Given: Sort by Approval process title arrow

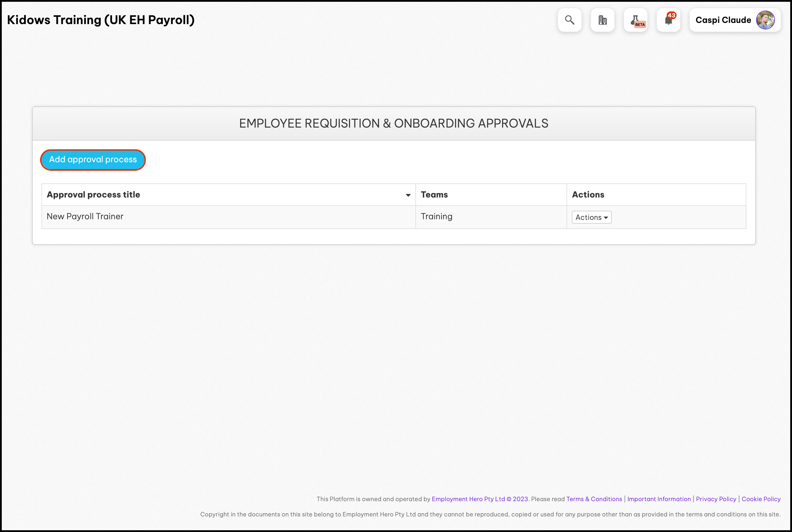Looking at the screenshot, I should tap(408, 195).
